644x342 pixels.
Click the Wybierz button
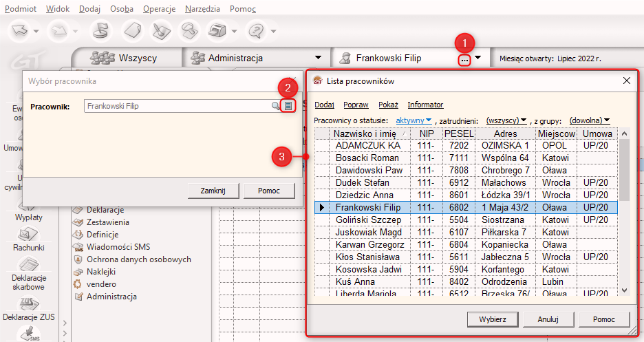[493, 319]
